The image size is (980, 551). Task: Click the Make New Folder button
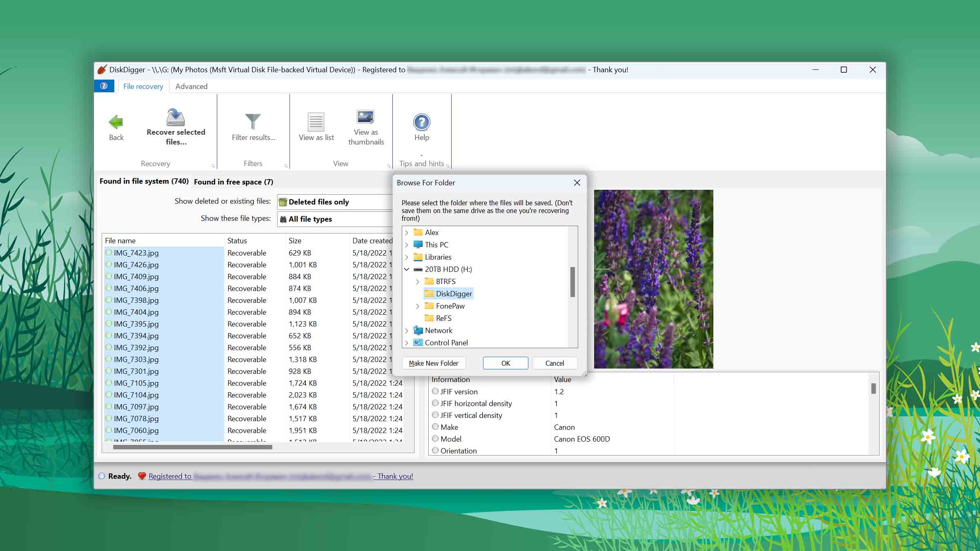pyautogui.click(x=433, y=363)
